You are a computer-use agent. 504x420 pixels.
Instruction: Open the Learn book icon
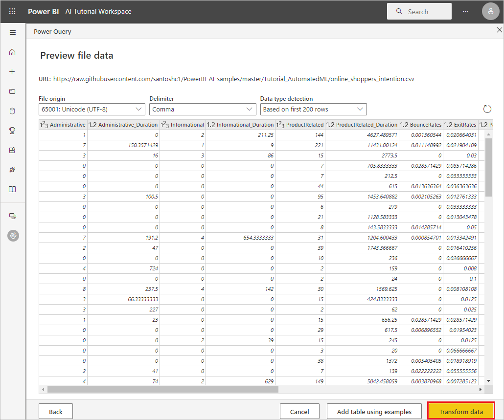coord(12,189)
